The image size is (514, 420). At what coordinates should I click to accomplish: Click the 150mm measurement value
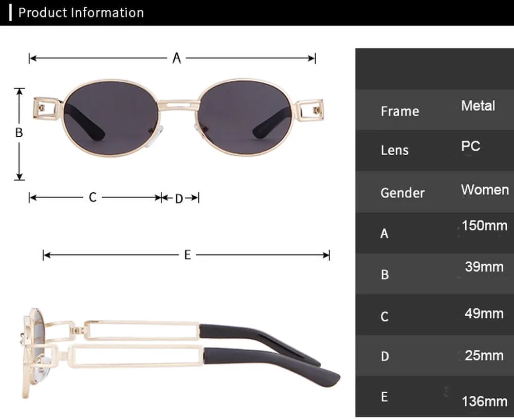point(485,226)
